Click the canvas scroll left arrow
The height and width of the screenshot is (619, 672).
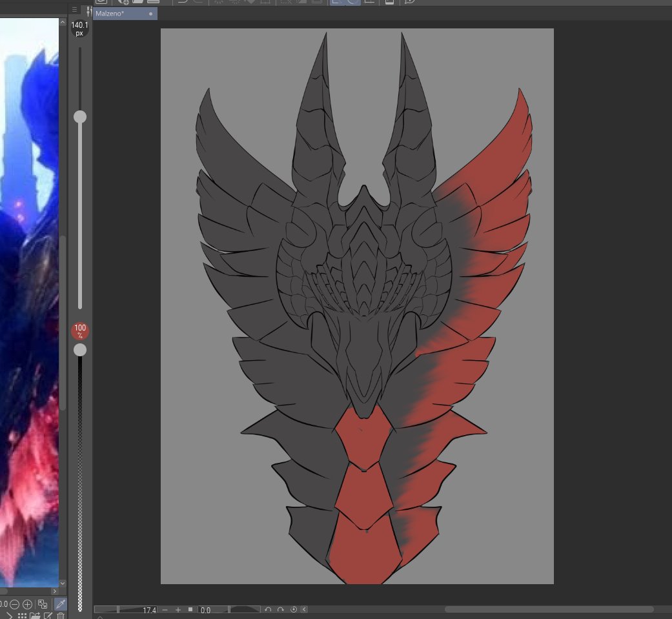304,609
